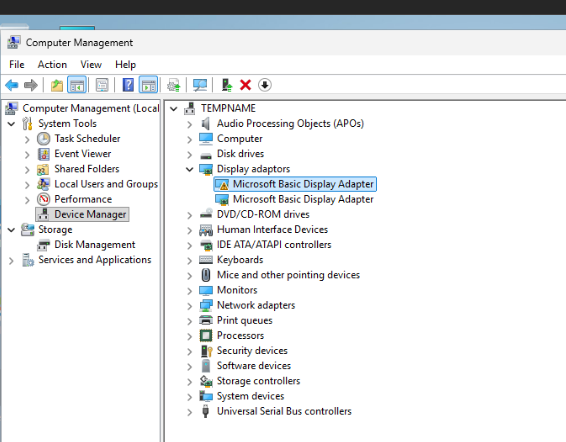
Task: Expand the Network adapters category
Action: [x=190, y=306]
